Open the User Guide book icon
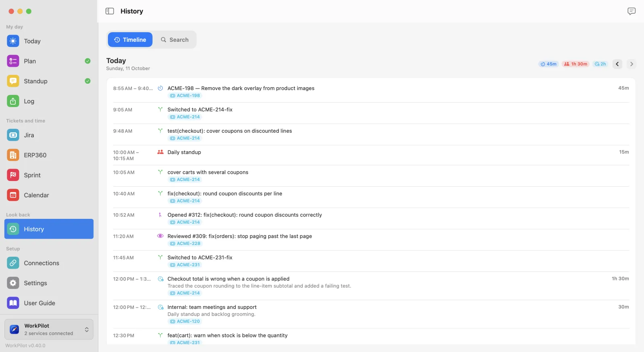Image resolution: width=644 pixels, height=352 pixels. point(13,303)
